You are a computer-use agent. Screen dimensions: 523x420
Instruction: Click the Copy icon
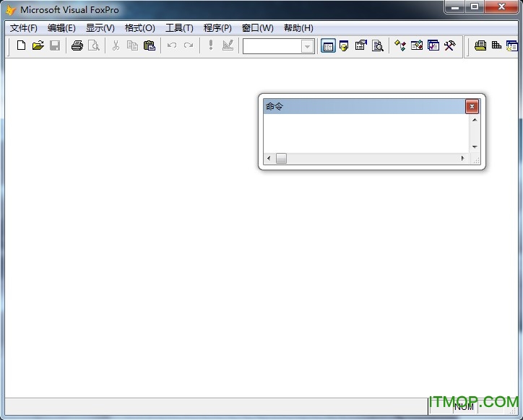(132, 45)
